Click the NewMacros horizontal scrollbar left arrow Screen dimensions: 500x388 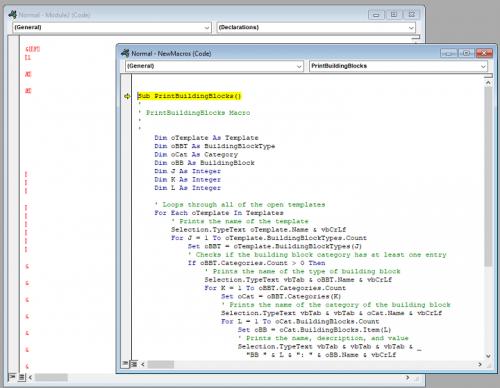click(x=143, y=364)
